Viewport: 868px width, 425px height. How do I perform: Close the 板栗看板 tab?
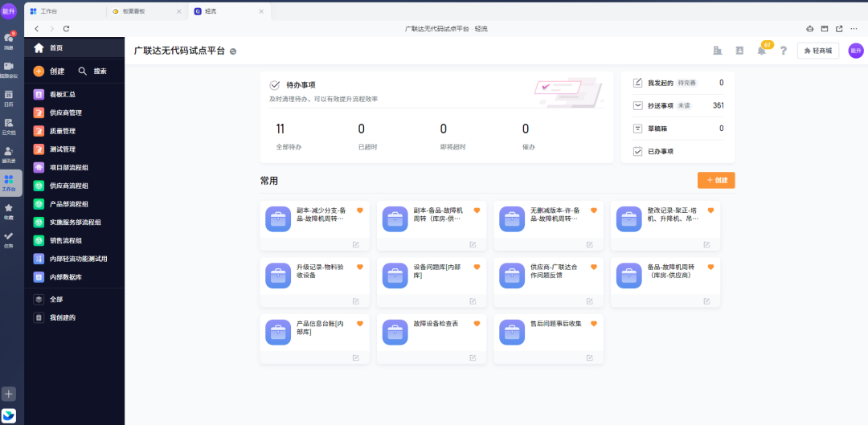tap(178, 11)
